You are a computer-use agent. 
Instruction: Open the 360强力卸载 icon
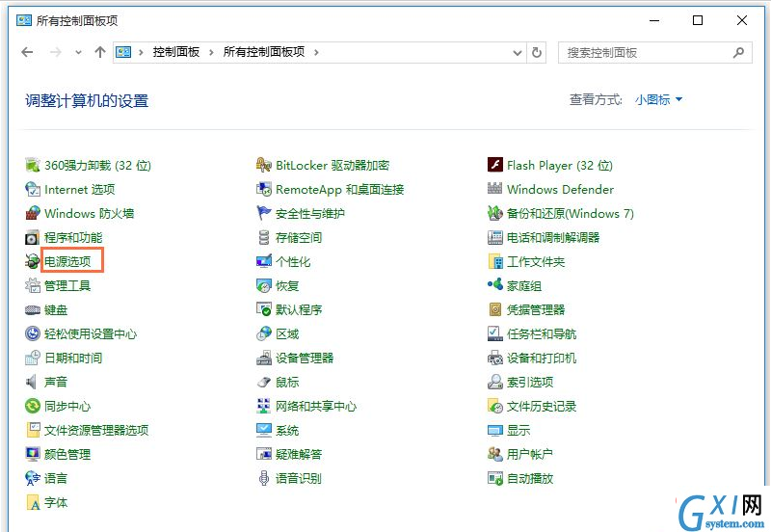(33, 165)
